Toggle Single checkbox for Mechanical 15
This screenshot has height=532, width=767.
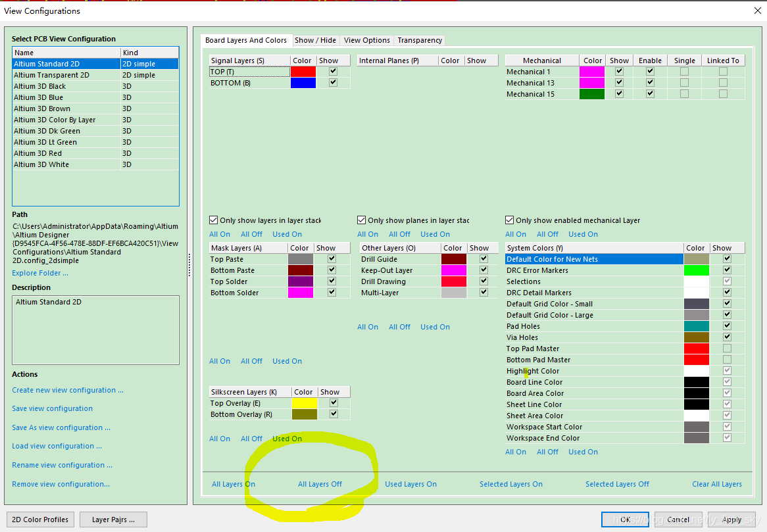(x=684, y=94)
